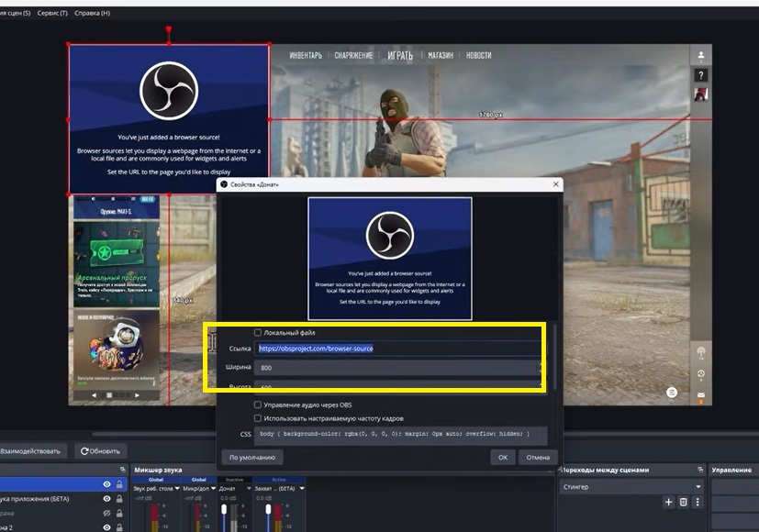
Task: Click the round white button near game sidebar
Action: coord(672,393)
